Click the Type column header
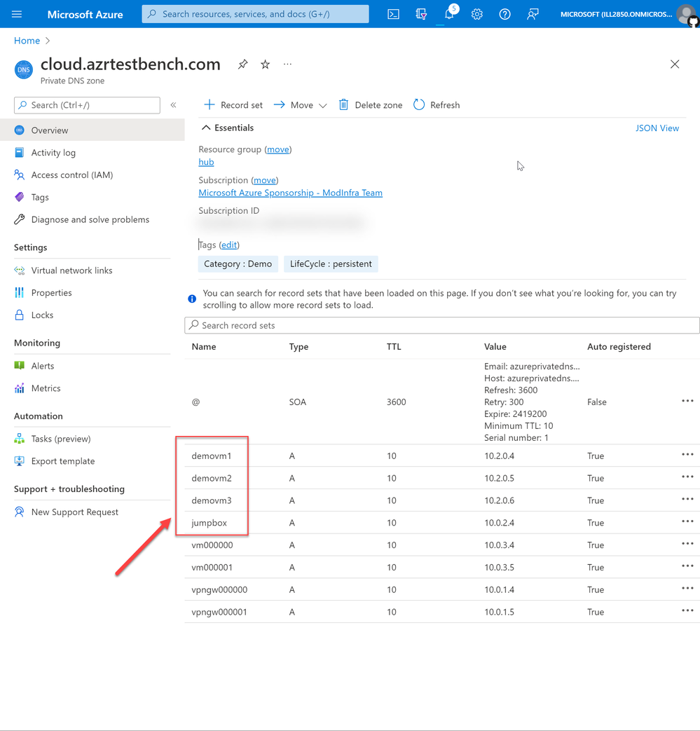Viewport: 700px width, 731px height. (298, 347)
